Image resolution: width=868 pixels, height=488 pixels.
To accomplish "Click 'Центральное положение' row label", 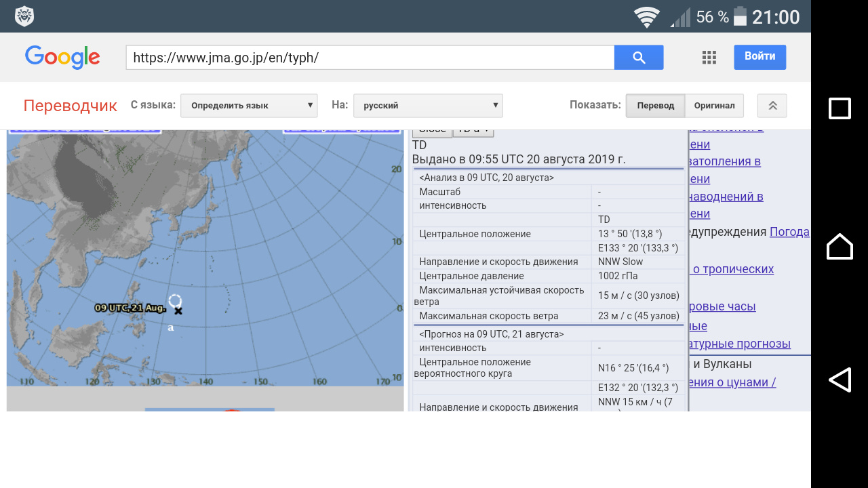I will tap(475, 234).
